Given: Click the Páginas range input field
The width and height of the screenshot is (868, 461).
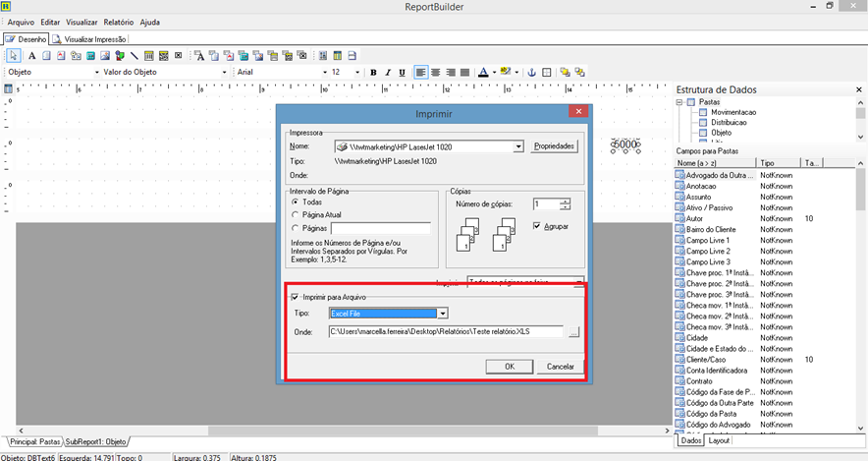Looking at the screenshot, I should click(x=380, y=228).
